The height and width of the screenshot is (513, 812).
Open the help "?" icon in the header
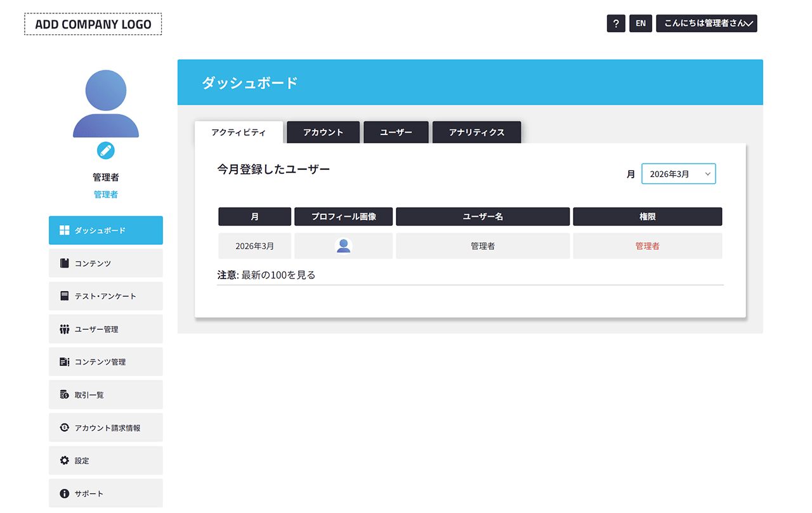615,23
